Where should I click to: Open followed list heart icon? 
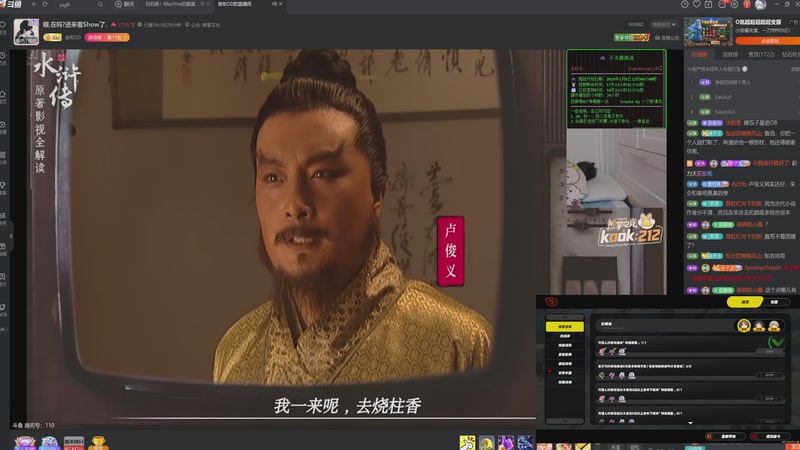696,4
